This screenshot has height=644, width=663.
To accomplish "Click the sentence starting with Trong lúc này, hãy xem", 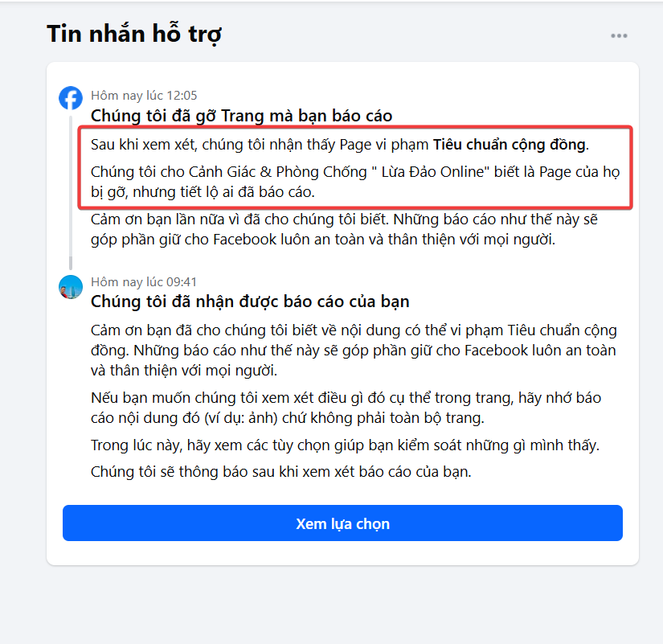I will click(x=345, y=445).
